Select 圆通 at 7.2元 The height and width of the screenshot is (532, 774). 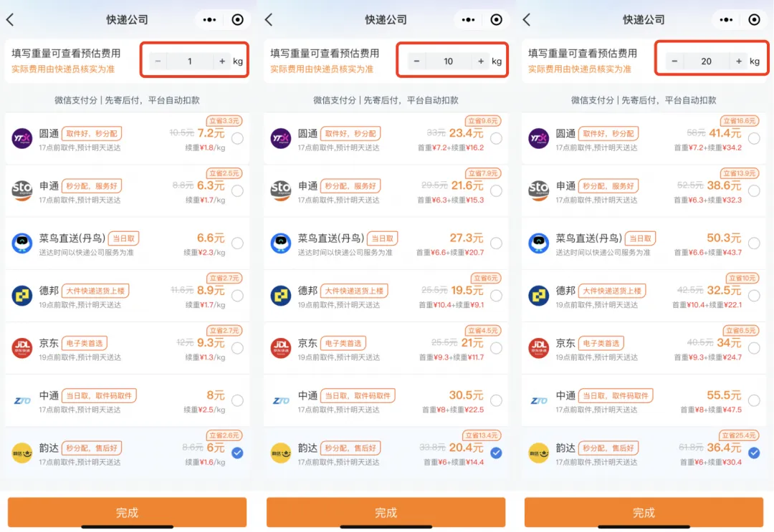point(237,138)
